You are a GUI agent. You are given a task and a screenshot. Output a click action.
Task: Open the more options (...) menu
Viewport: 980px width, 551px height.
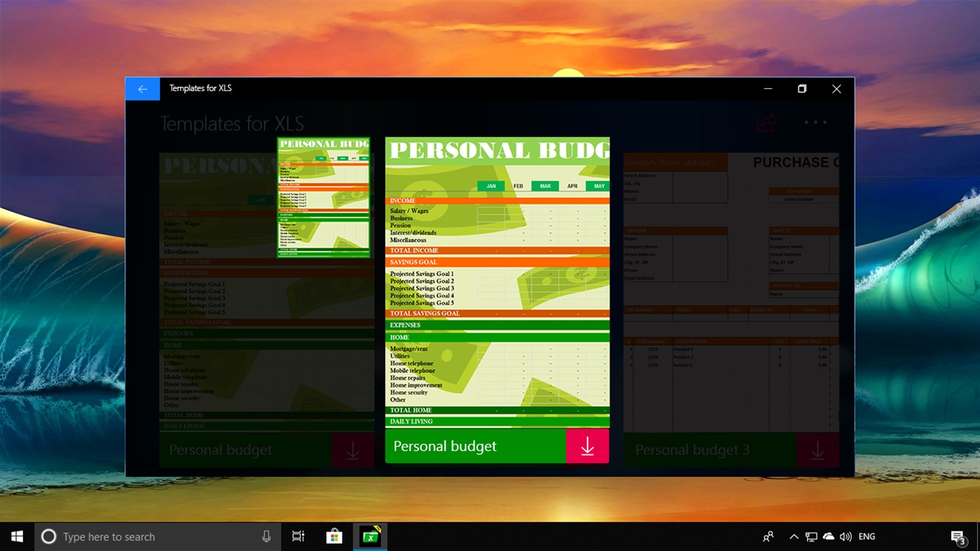(x=815, y=123)
